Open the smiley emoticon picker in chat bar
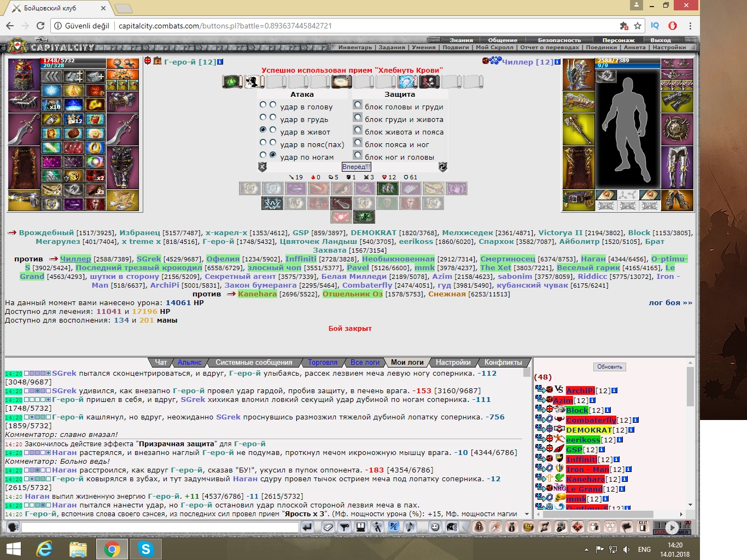The height and width of the screenshot is (560, 747). [435, 527]
